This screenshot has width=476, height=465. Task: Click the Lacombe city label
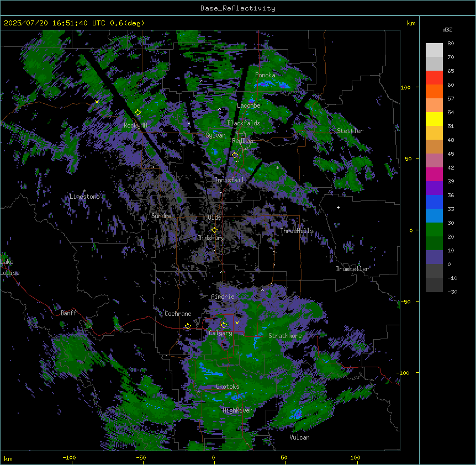tap(248, 105)
